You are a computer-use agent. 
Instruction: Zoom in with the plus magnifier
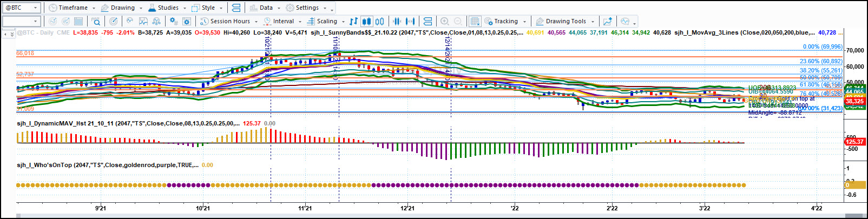click(444, 21)
